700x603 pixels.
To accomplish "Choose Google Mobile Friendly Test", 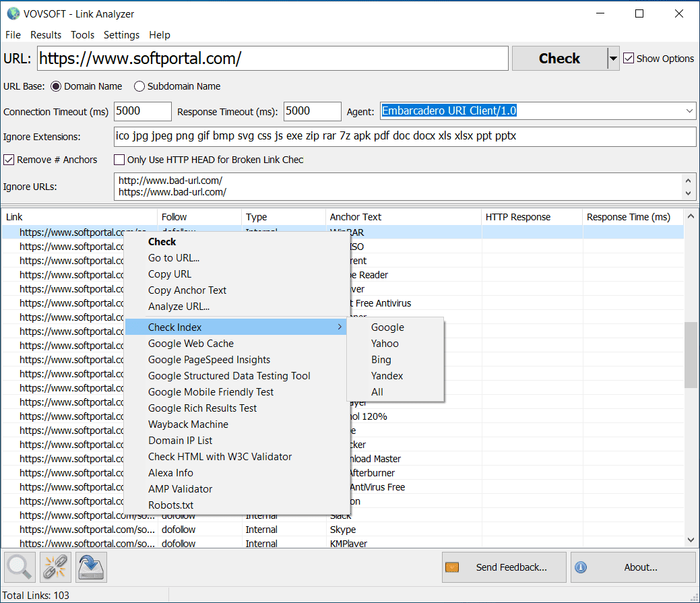I will (x=236, y=392).
